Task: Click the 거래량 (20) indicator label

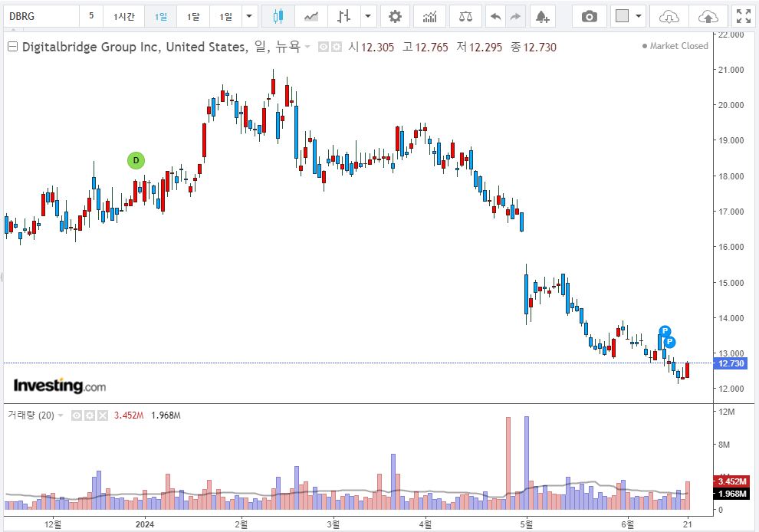Action: pyautogui.click(x=31, y=415)
